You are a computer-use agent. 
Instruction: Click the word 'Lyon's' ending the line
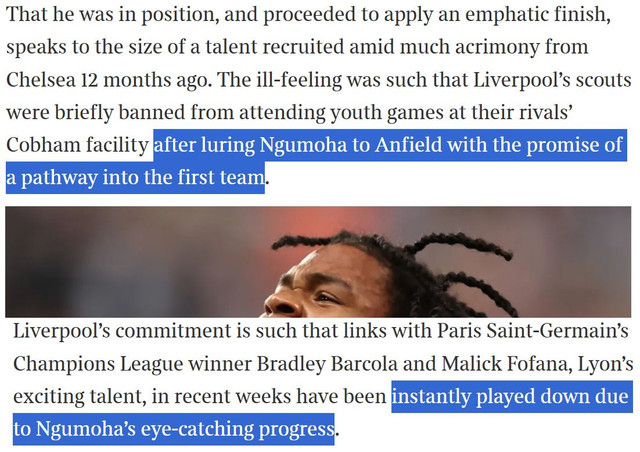605,364
